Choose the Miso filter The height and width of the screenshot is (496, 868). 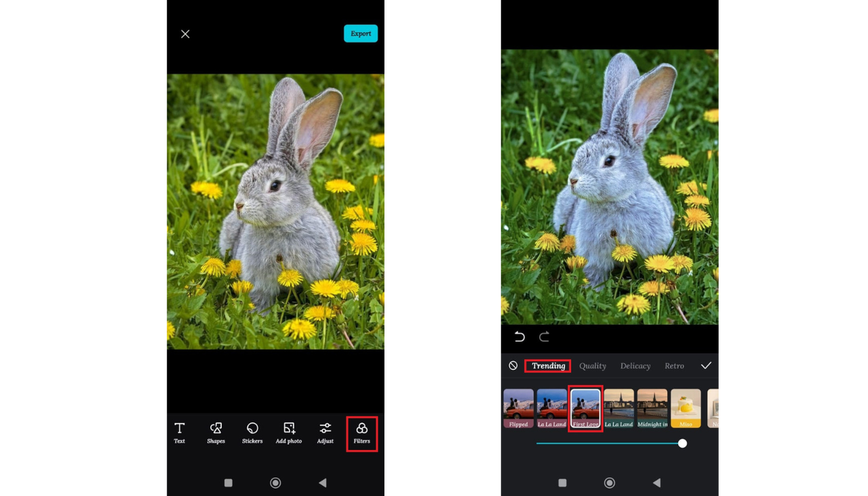pos(686,408)
